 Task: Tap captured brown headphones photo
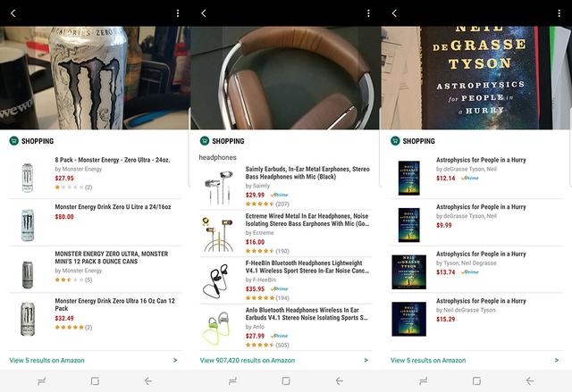(x=286, y=78)
